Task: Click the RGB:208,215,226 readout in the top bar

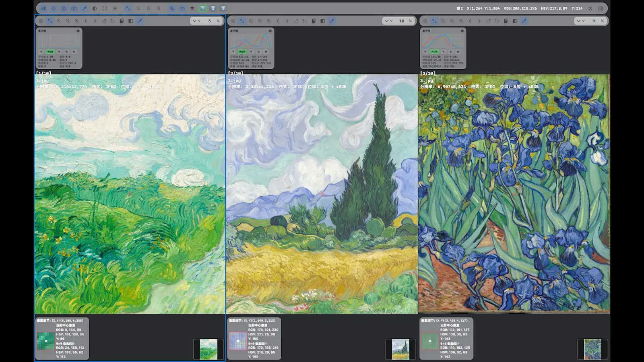Action: (520, 8)
